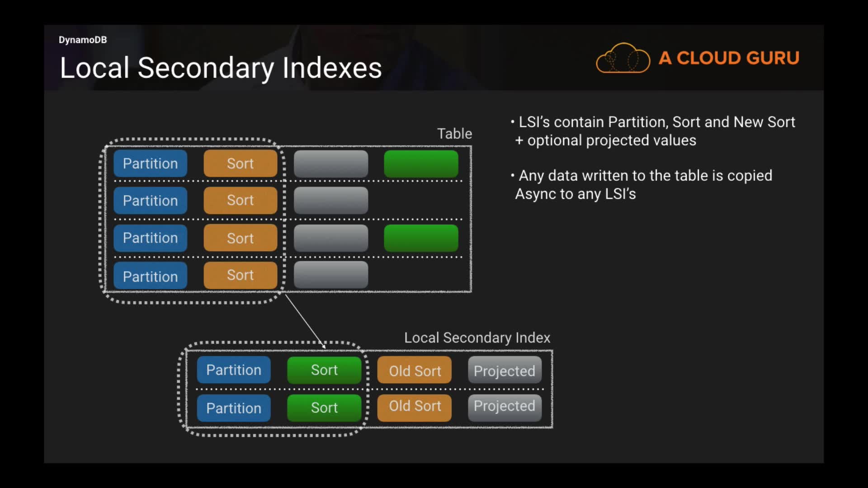Click the Local Secondary Indexes slide title

[221, 68]
